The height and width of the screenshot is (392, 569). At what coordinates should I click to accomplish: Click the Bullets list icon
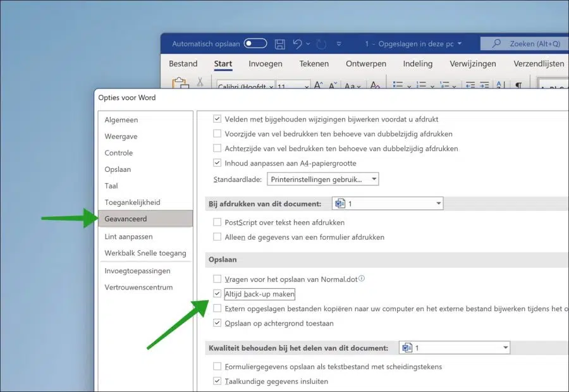coord(398,85)
